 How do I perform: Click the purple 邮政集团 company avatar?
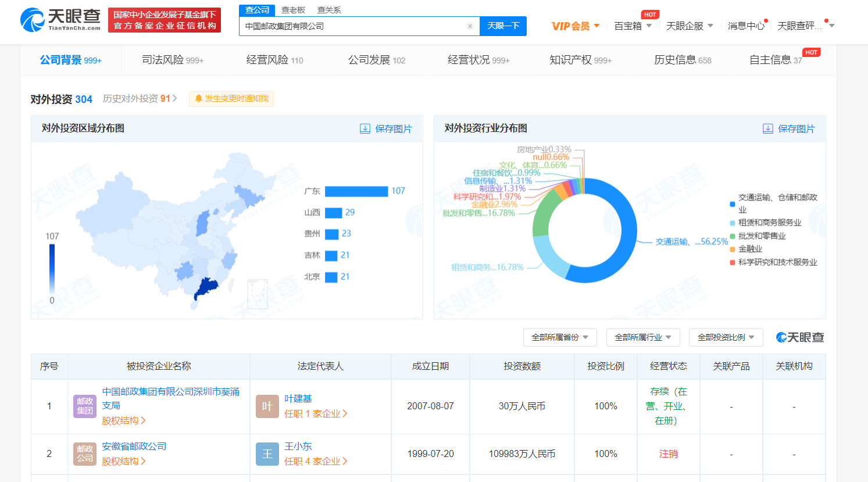[x=85, y=406]
